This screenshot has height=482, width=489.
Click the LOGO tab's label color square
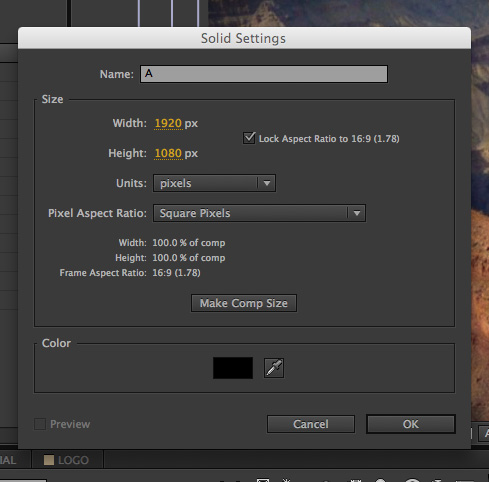pos(49,460)
